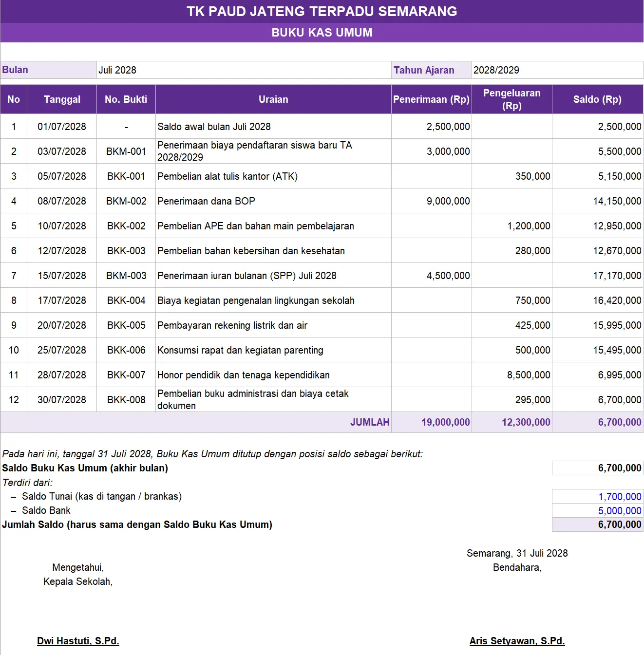Select total receipts 19,000,000
Viewport: 644px width, 655px height.
(x=431, y=422)
